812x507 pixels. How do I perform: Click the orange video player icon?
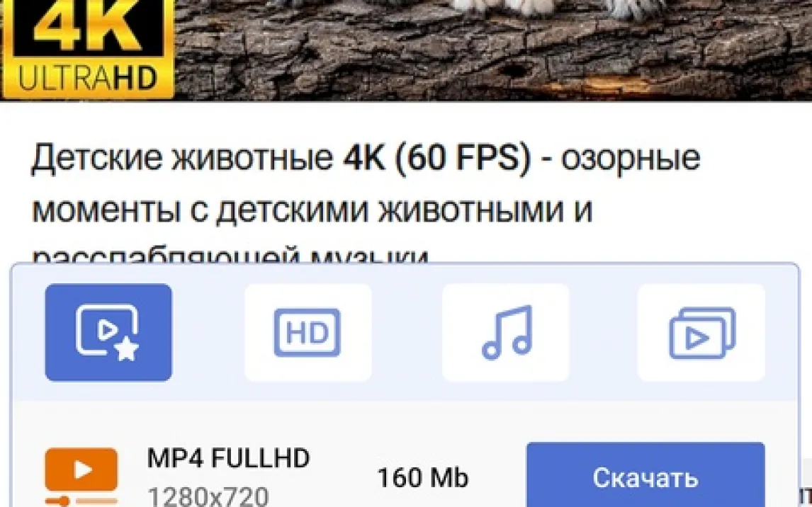coord(81,469)
